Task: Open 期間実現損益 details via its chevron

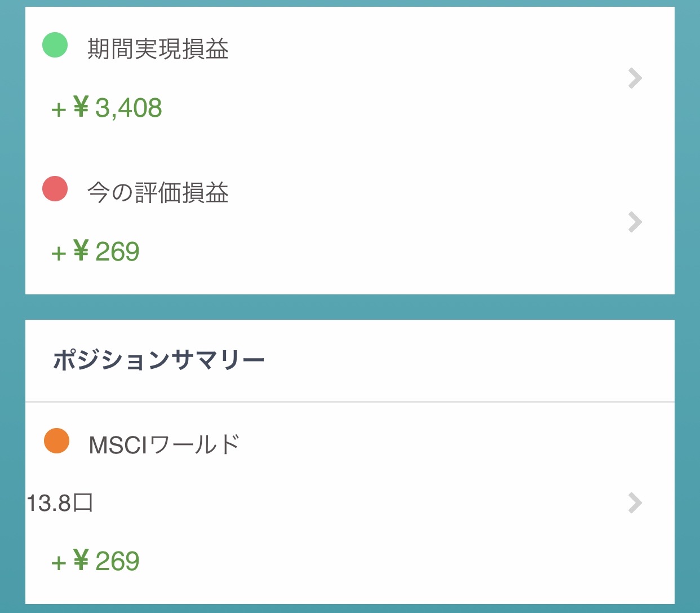Action: pyautogui.click(x=635, y=78)
